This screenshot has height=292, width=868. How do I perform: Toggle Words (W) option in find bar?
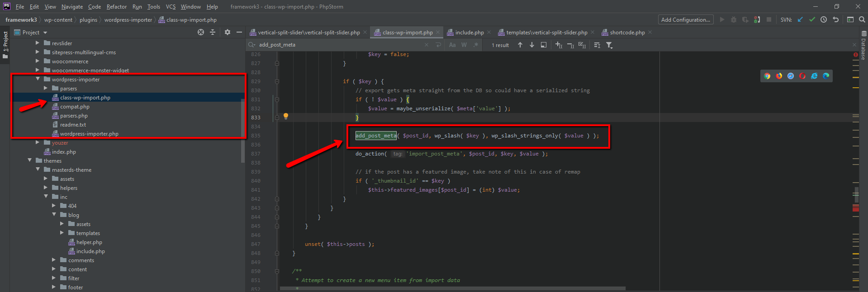point(464,45)
